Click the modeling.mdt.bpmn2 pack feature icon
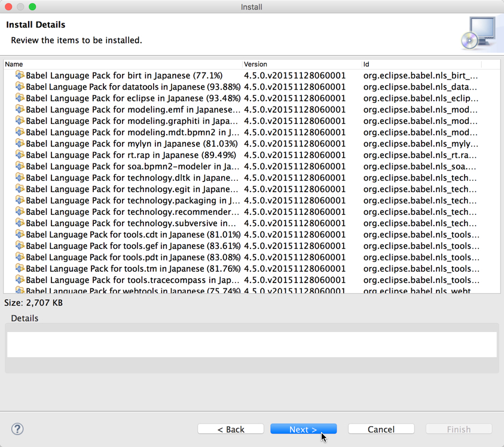This screenshot has width=504, height=447. 20,132
